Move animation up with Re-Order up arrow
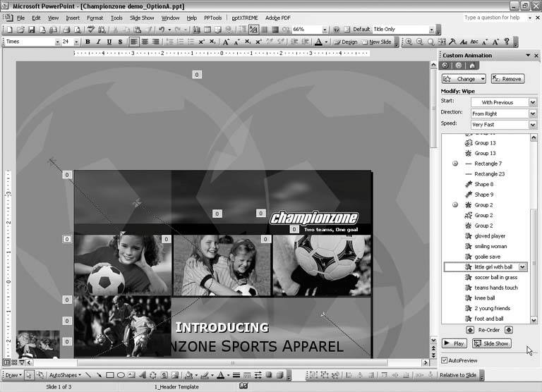Viewport: 542px width, 392px height. pos(470,330)
